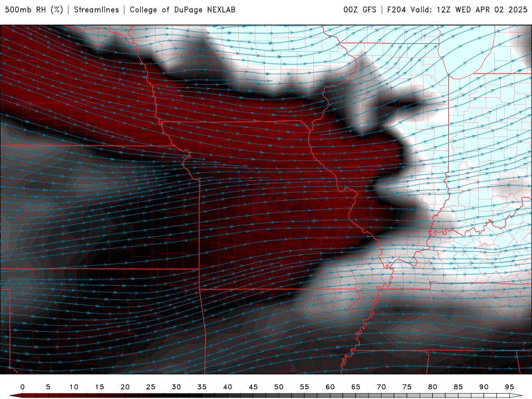This screenshot has height=399, width=532.
Task: Click "College of DuPage NEXLAB" text
Action: pos(182,10)
